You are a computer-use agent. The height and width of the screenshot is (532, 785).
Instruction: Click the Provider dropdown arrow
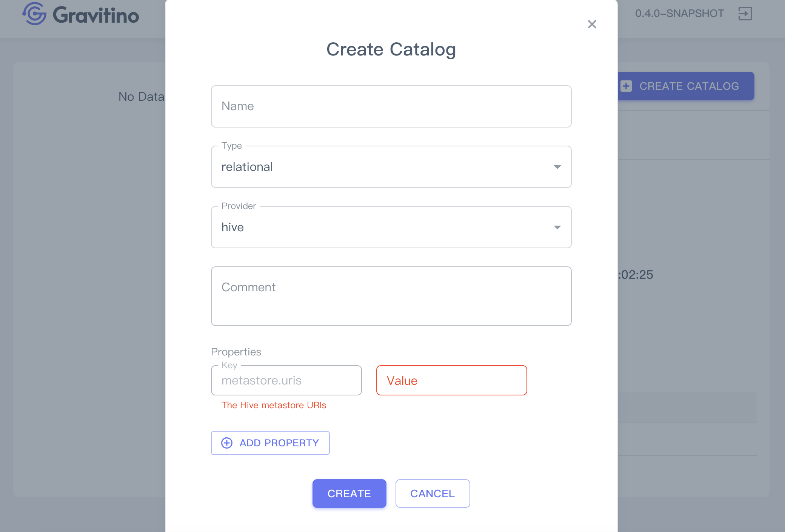(x=557, y=227)
